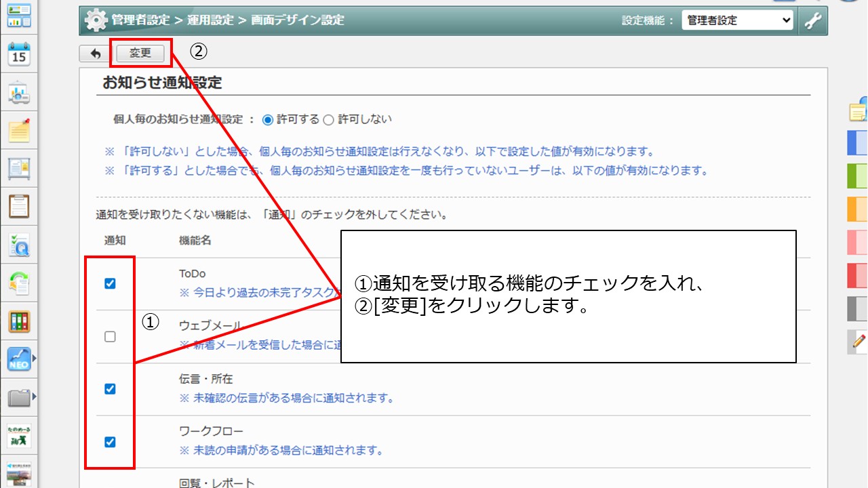Select the 許可しない radio button
The height and width of the screenshot is (488, 868).
(x=329, y=120)
